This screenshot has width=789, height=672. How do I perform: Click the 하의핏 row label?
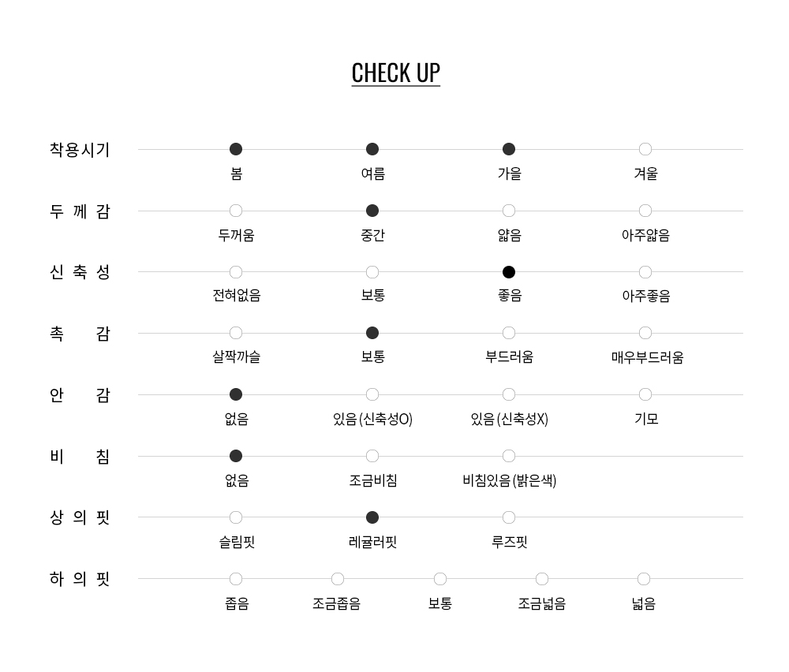click(x=80, y=579)
